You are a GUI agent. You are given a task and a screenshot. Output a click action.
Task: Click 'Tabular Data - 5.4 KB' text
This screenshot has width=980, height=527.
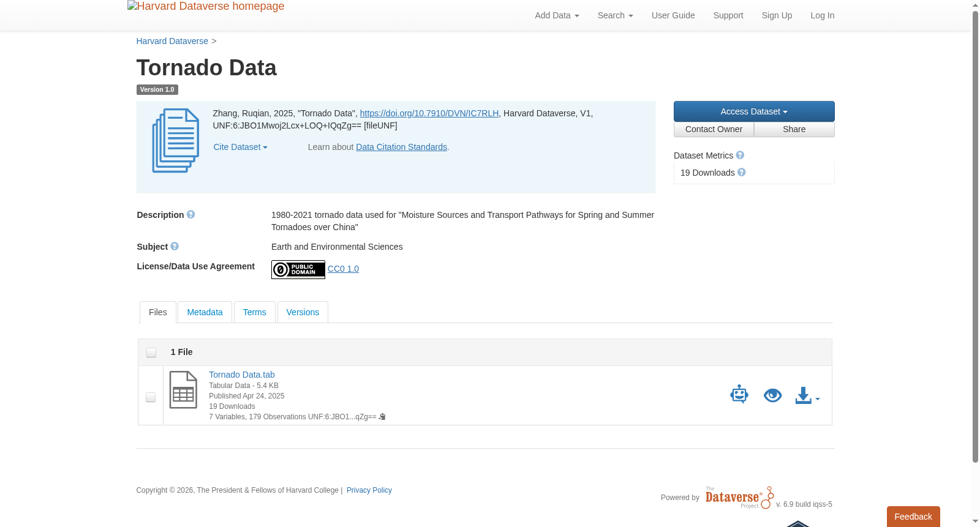pyautogui.click(x=244, y=386)
